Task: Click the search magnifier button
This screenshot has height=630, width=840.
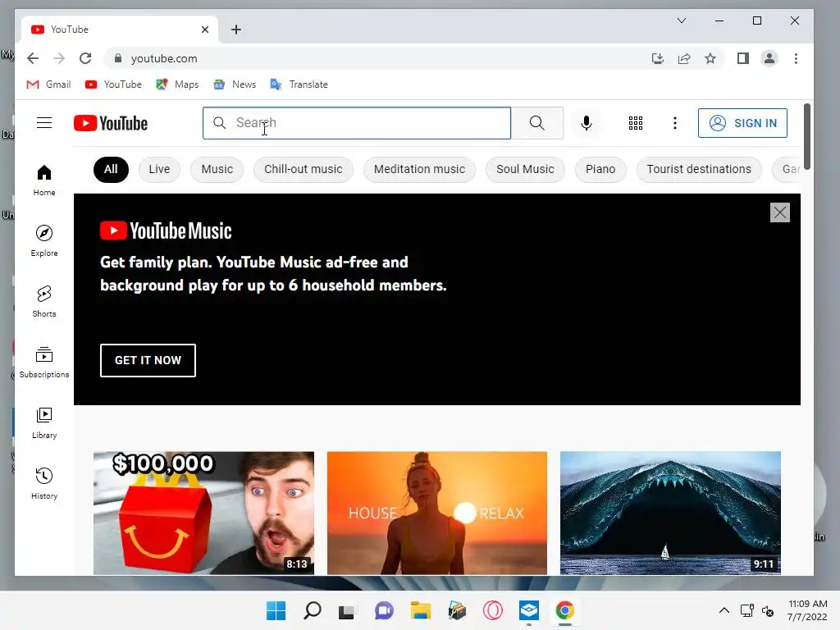Action: pos(536,123)
